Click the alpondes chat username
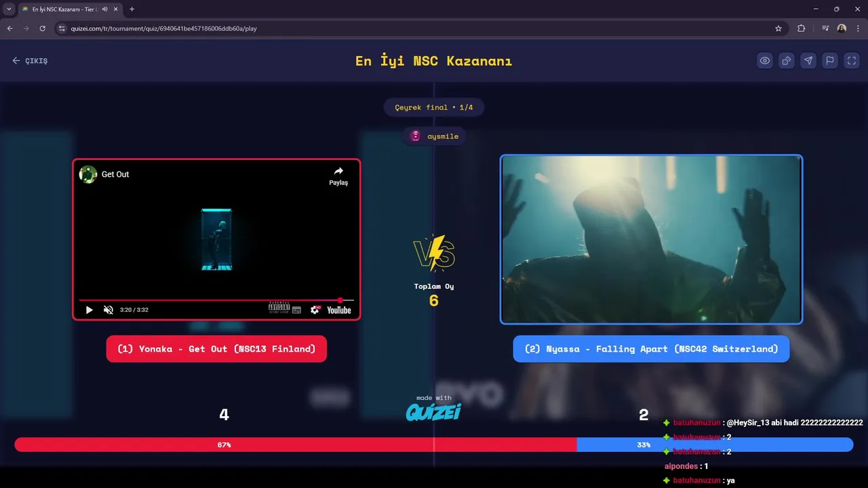 (680, 466)
